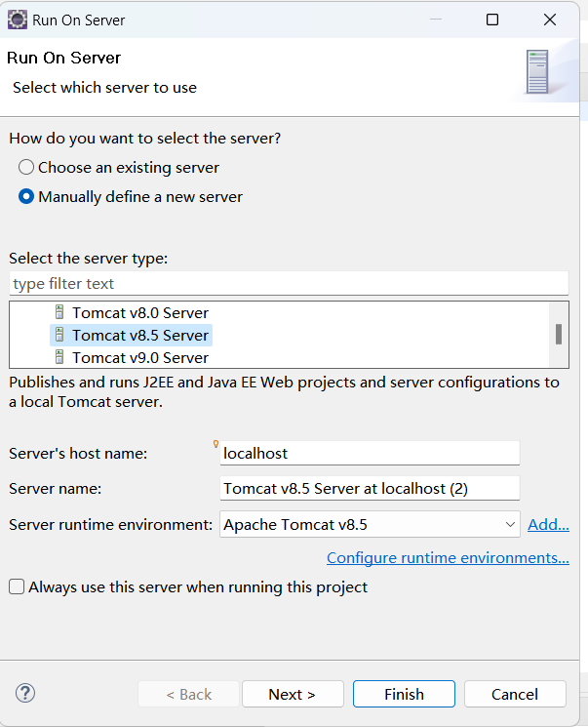Image resolution: width=588 pixels, height=727 pixels.
Task: Enable Always use this server checkbox
Action: tap(17, 586)
